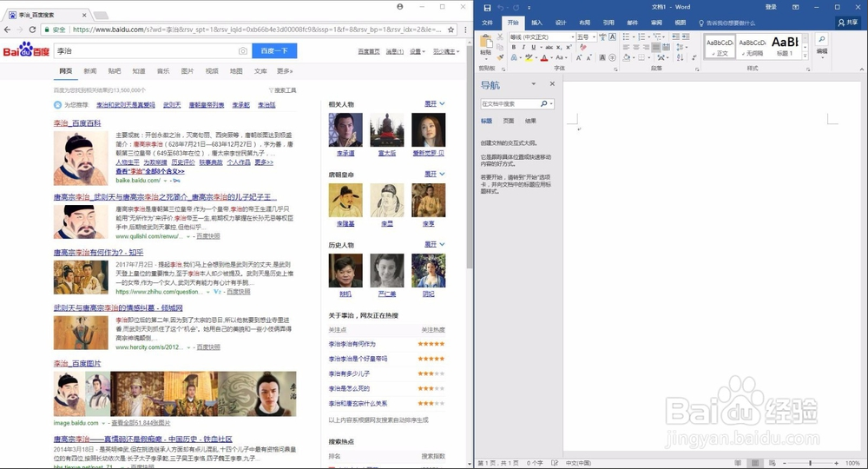Image resolution: width=868 pixels, height=469 pixels.
Task: Toggle Italic formatting
Action: pos(523,47)
